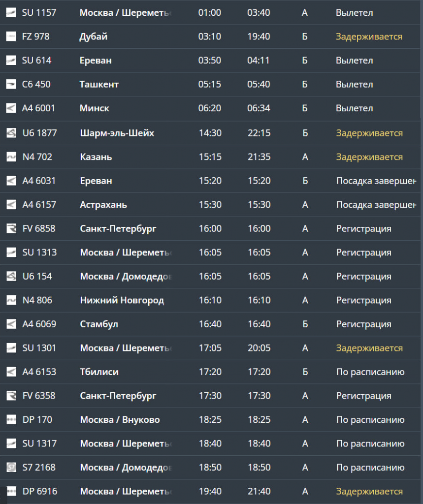
Task: Click the flydubai logo next to FZ 978
Action: click(x=11, y=36)
